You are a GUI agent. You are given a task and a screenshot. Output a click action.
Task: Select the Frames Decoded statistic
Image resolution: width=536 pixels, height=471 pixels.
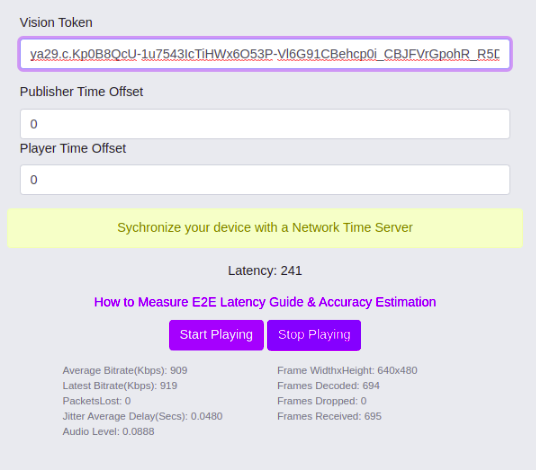[328, 386]
